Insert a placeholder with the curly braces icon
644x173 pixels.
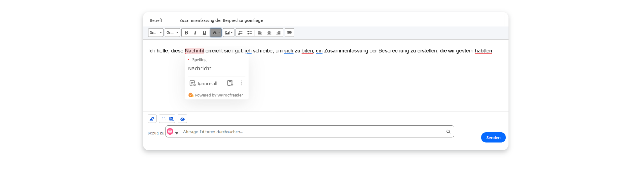click(x=164, y=119)
